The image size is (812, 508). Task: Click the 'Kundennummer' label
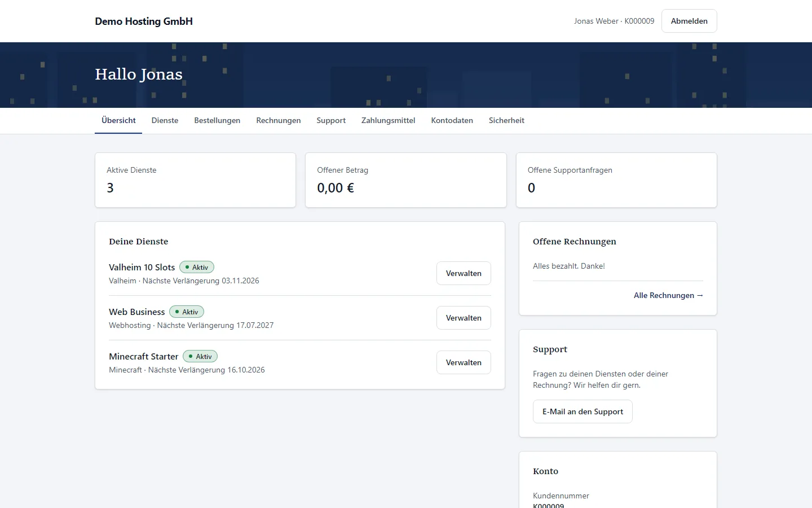tap(561, 496)
